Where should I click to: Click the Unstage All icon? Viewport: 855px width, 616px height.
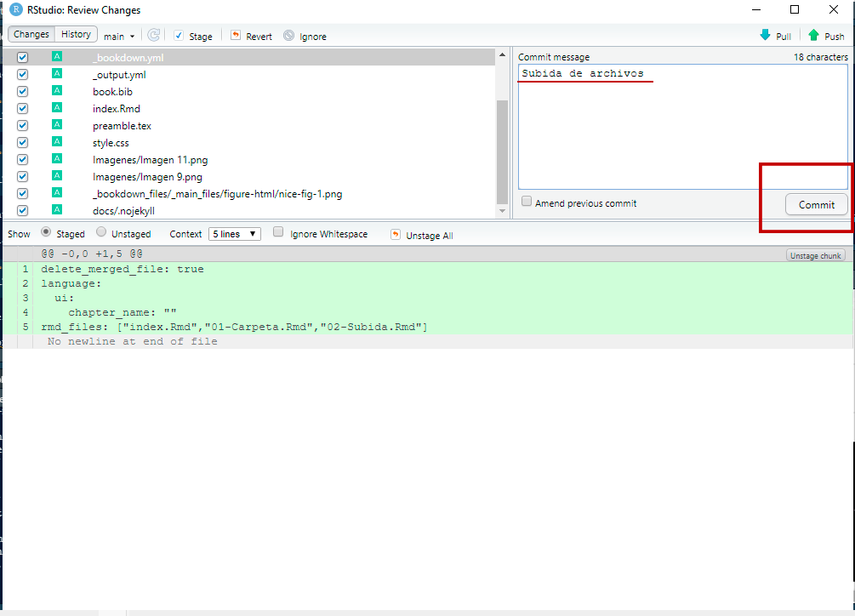[x=396, y=235]
